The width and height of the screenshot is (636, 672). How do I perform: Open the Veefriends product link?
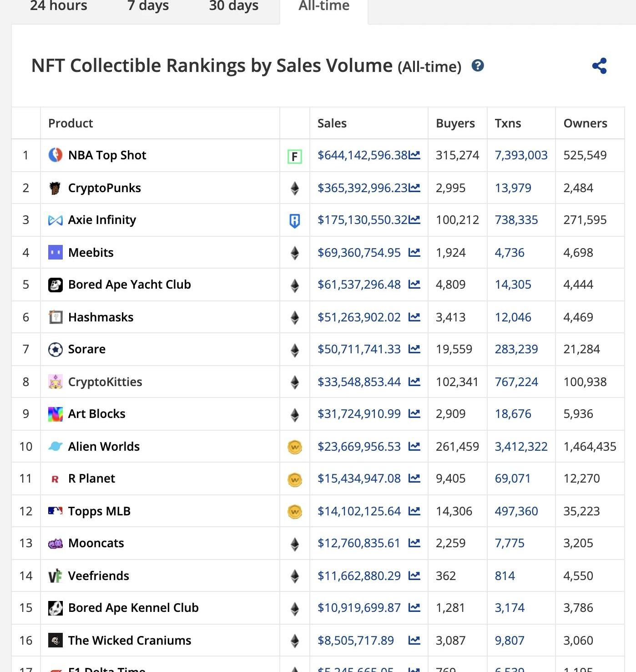click(x=99, y=576)
